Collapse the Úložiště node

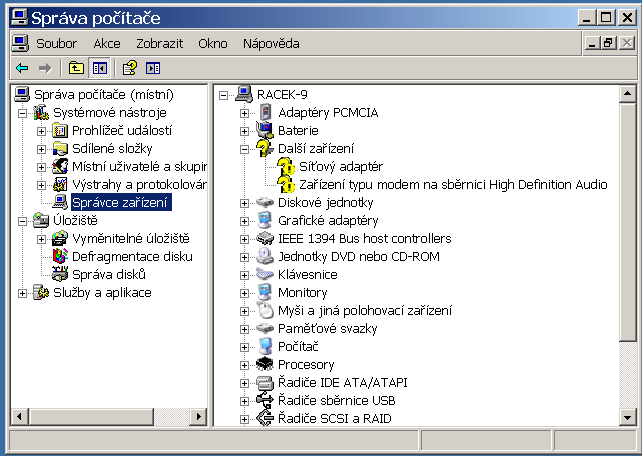tap(23, 221)
